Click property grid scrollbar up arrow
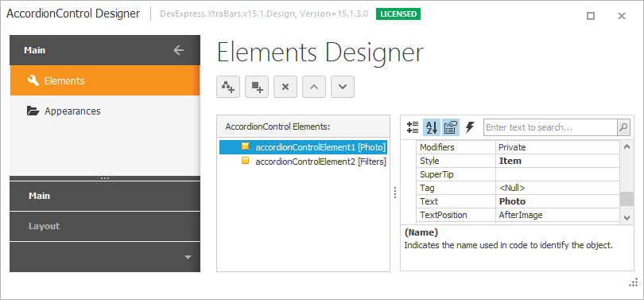Viewport: 644px width, 300px height. click(x=627, y=146)
